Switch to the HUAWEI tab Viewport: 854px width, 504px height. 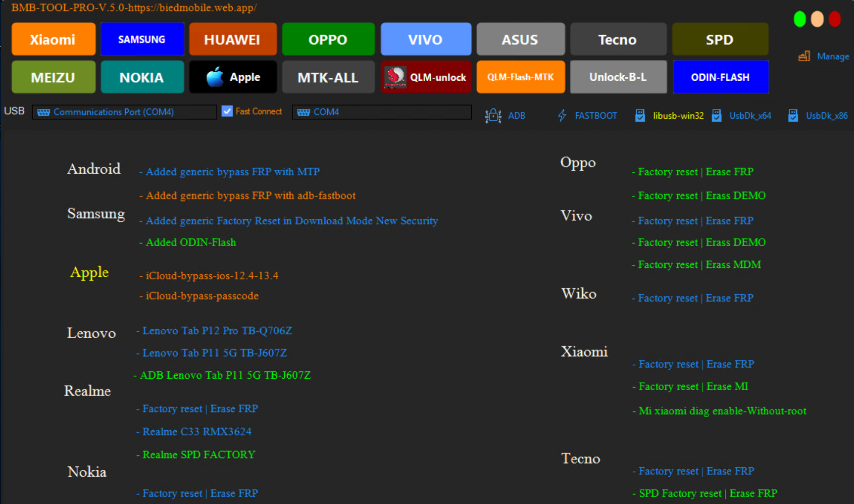click(x=233, y=39)
